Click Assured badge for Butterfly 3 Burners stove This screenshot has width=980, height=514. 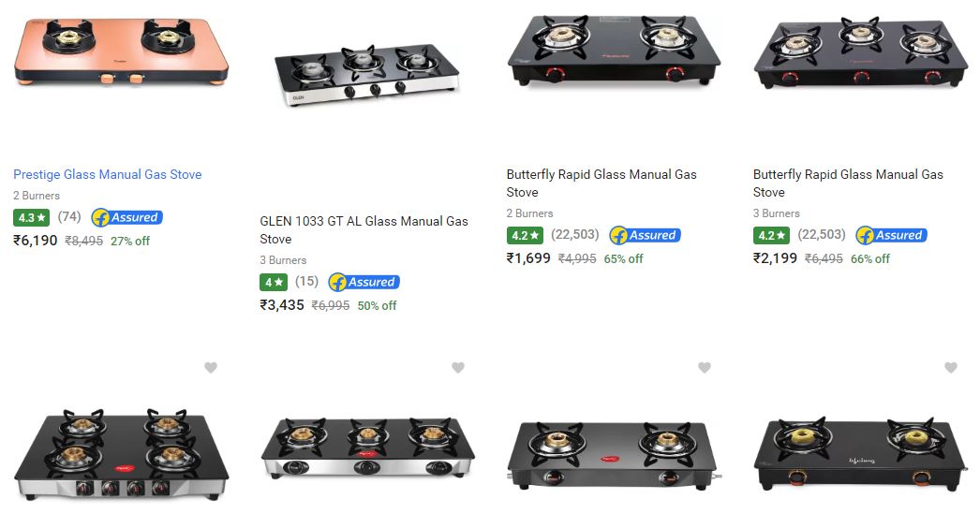click(891, 235)
